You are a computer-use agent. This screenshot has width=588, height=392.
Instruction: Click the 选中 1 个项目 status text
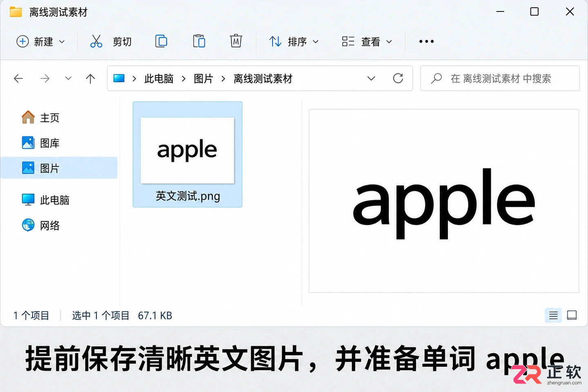(x=100, y=316)
